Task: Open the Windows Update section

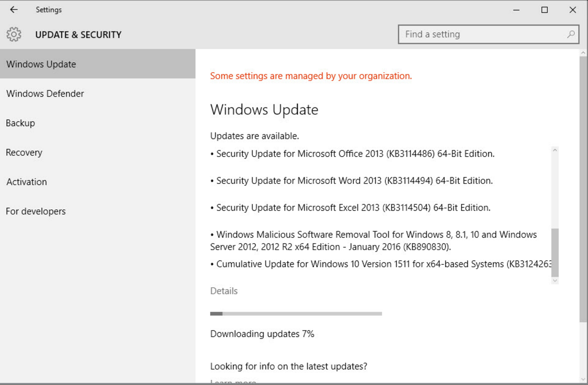Action: pyautogui.click(x=98, y=64)
